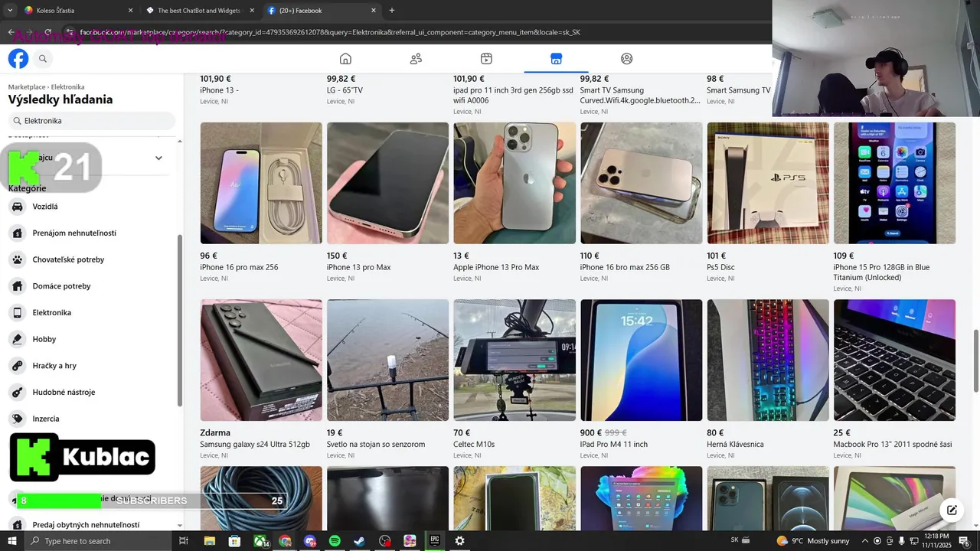Open the Vozidlá category link
This screenshot has height=551, width=980.
[45, 207]
